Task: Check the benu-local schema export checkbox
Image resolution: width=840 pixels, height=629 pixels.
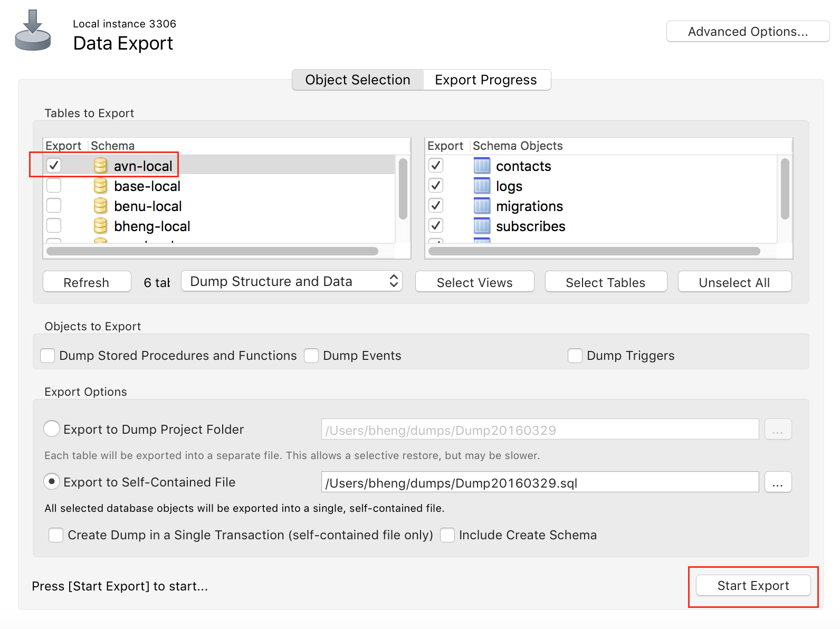Action: [54, 205]
